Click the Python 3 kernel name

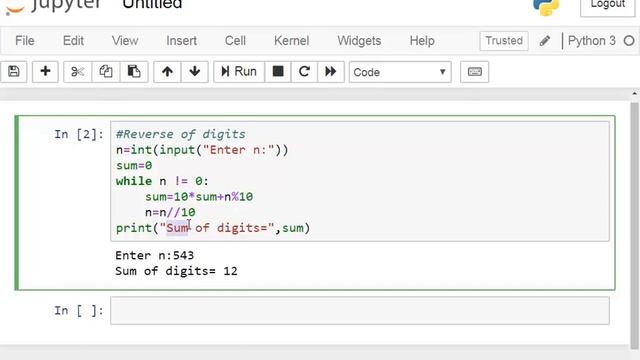point(591,41)
